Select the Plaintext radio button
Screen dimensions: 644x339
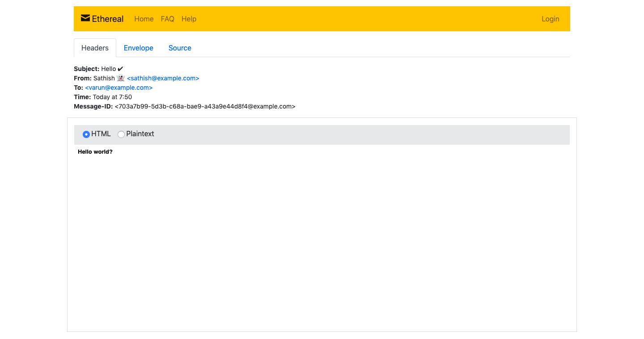121,134
